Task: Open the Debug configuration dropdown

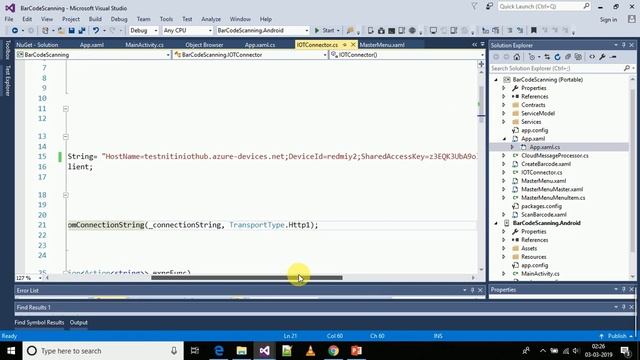Action: pyautogui.click(x=144, y=31)
